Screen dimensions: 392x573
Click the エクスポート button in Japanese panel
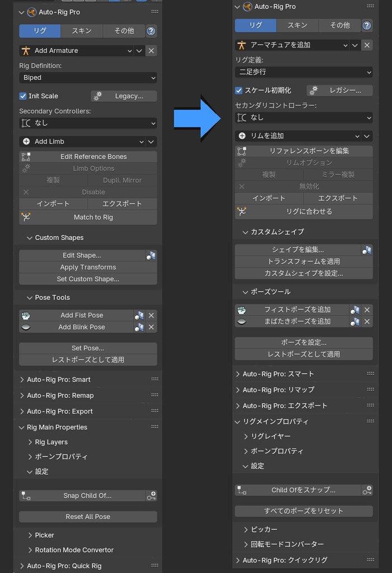point(338,199)
